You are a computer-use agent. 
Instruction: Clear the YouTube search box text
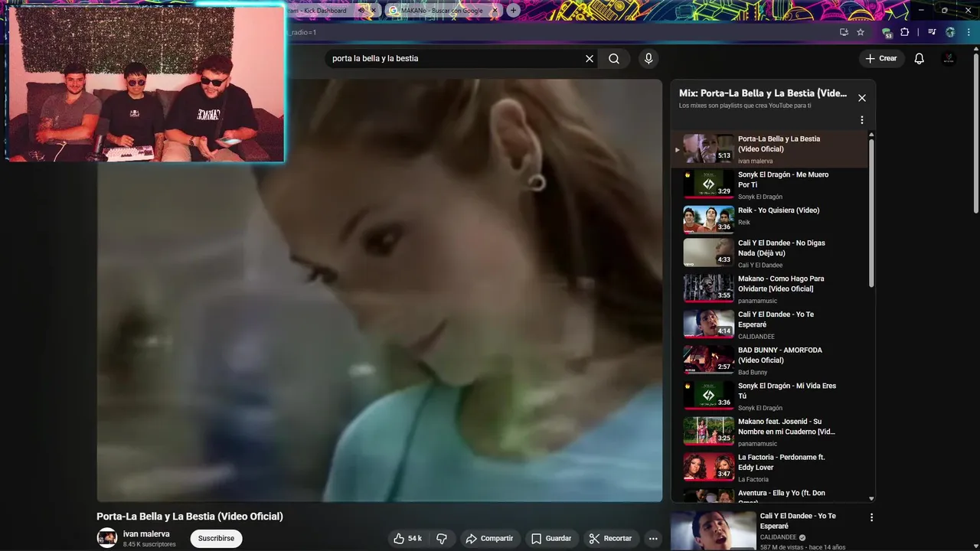pyautogui.click(x=590, y=58)
